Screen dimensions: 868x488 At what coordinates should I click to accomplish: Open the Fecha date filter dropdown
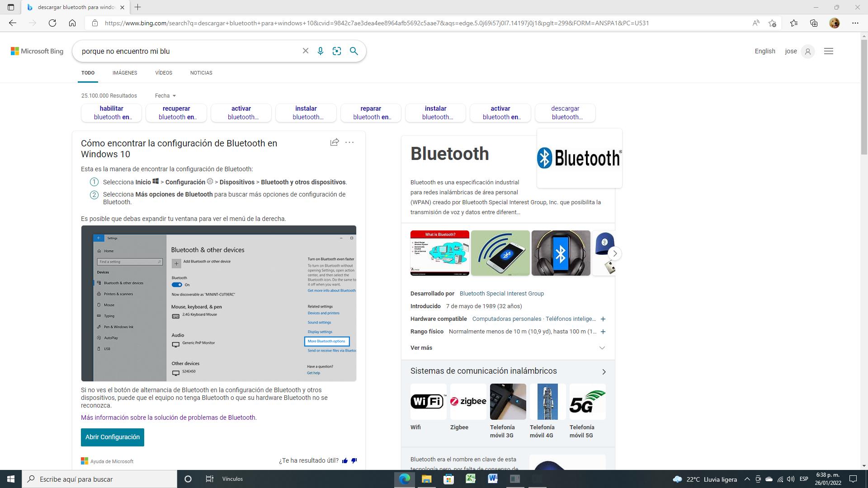(x=165, y=96)
